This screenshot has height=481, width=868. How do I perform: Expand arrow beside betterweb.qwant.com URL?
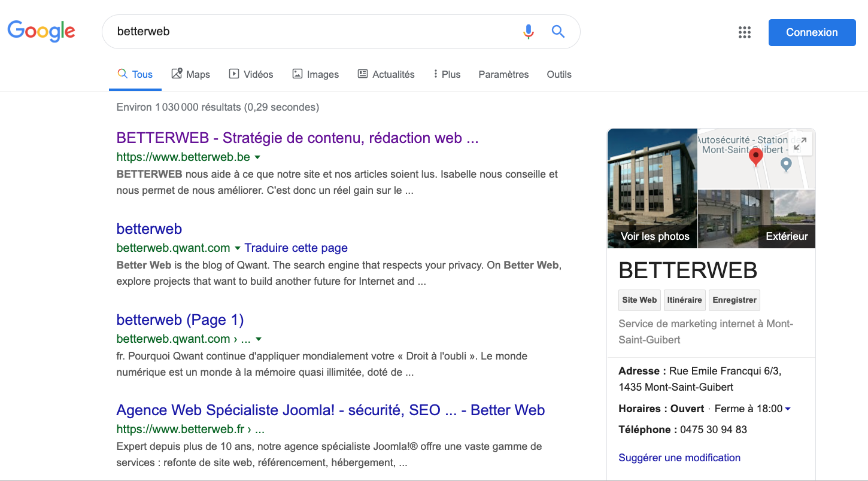[x=237, y=248]
